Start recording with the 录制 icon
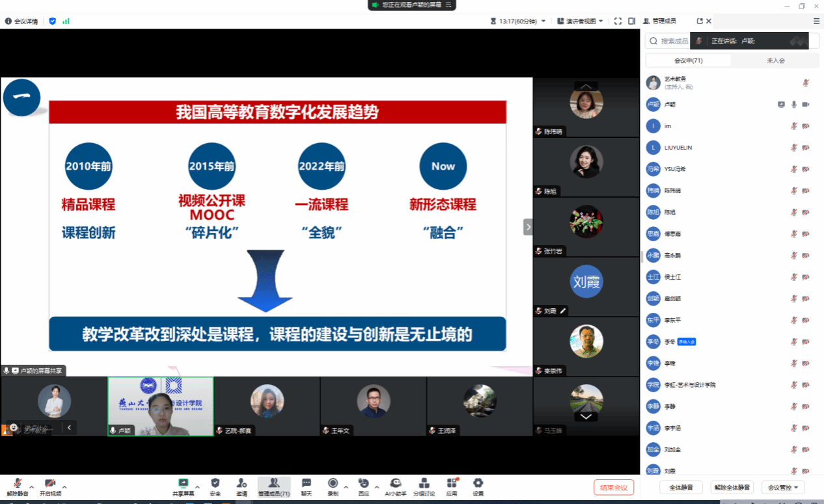 (x=333, y=486)
